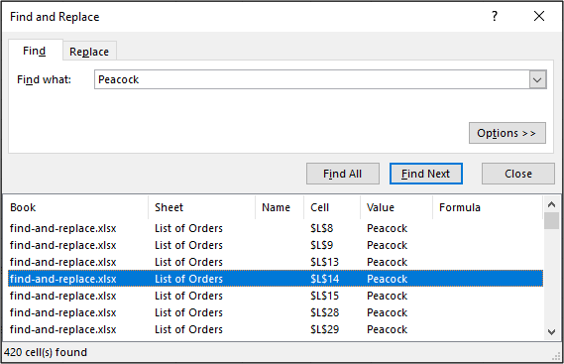
Task: Click the dialog resize grip in corner
Action: tap(556, 356)
